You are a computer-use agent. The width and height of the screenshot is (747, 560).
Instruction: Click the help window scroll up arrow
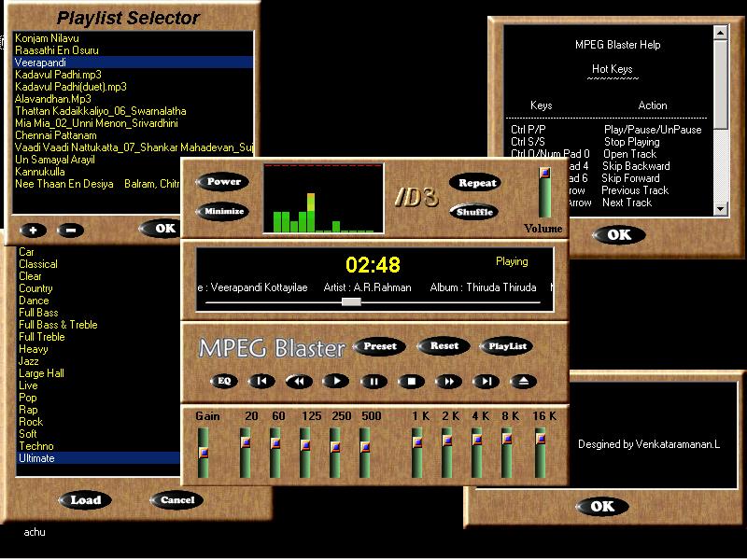pyautogui.click(x=720, y=33)
